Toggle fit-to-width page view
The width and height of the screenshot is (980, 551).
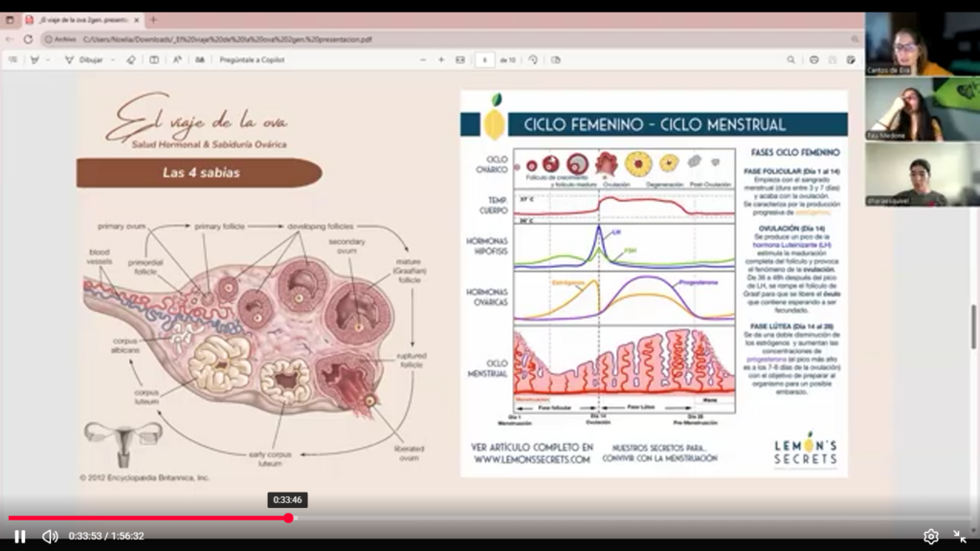click(460, 59)
